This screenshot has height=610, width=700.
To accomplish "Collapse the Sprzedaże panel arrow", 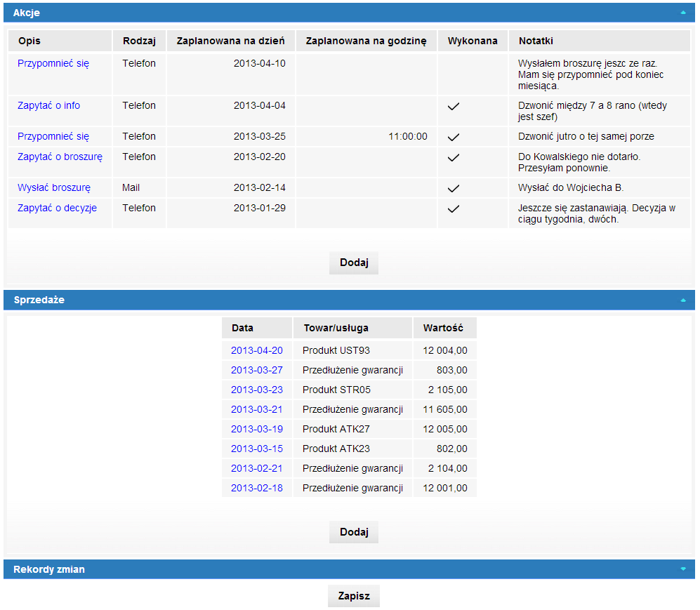I will (682, 300).
